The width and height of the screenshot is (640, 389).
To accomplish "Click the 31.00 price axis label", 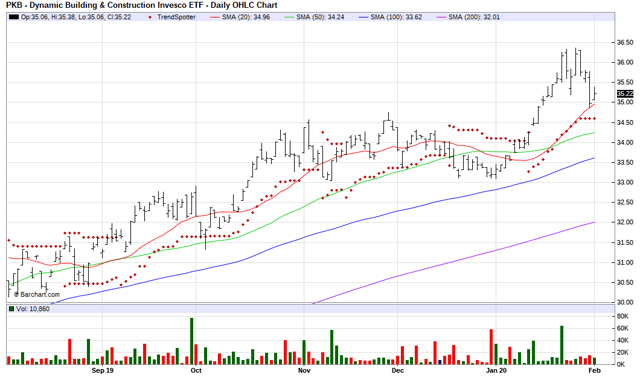I will click(625, 262).
